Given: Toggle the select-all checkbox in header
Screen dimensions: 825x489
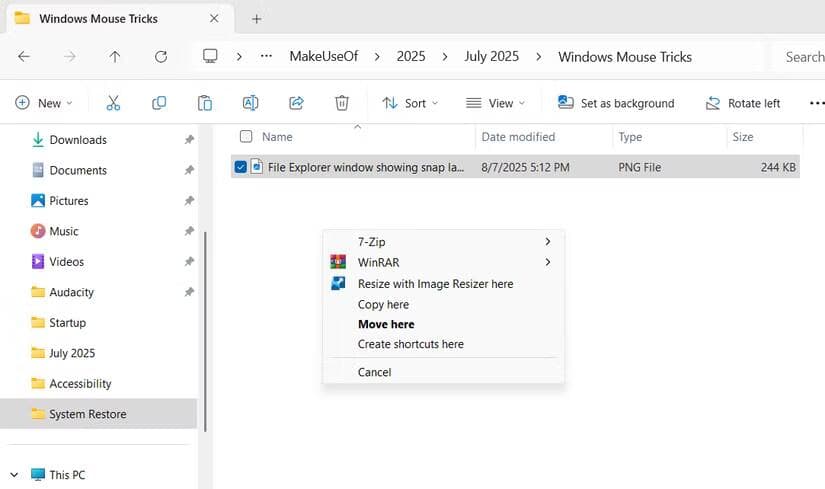Looking at the screenshot, I should [246, 137].
